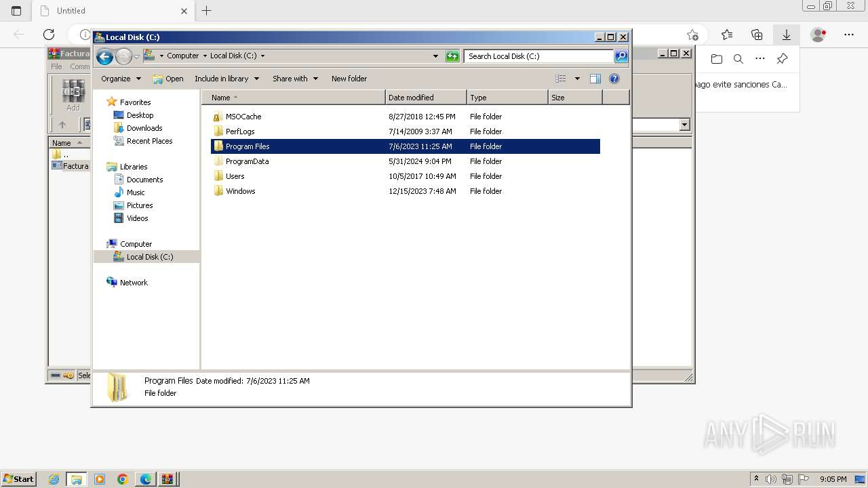Image resolution: width=868 pixels, height=488 pixels.
Task: Click the Windows Start button
Action: [x=18, y=479]
